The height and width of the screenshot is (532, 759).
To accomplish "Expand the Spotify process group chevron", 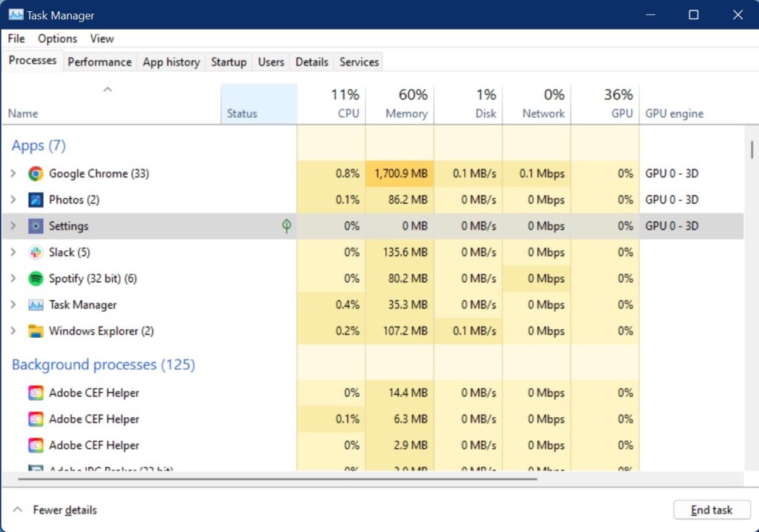I will coord(13,279).
